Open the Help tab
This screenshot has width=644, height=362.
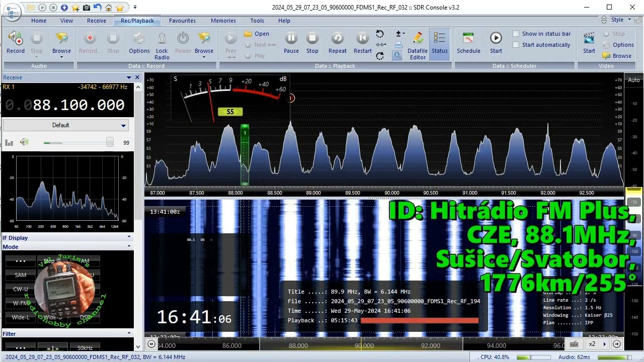284,21
